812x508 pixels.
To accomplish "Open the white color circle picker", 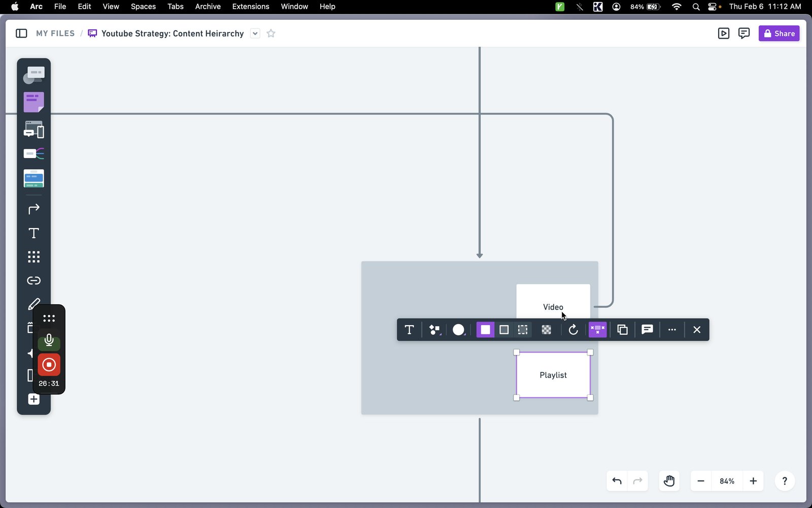I will click(459, 330).
